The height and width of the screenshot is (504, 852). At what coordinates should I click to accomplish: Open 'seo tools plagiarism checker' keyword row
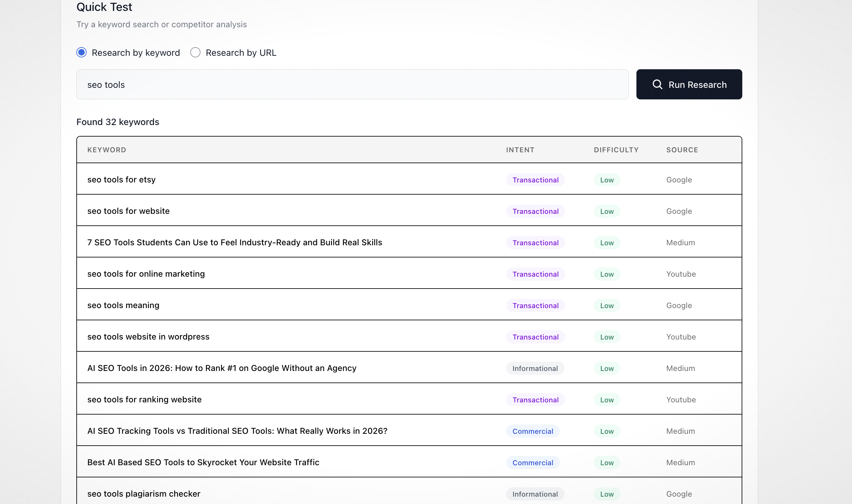point(144,493)
